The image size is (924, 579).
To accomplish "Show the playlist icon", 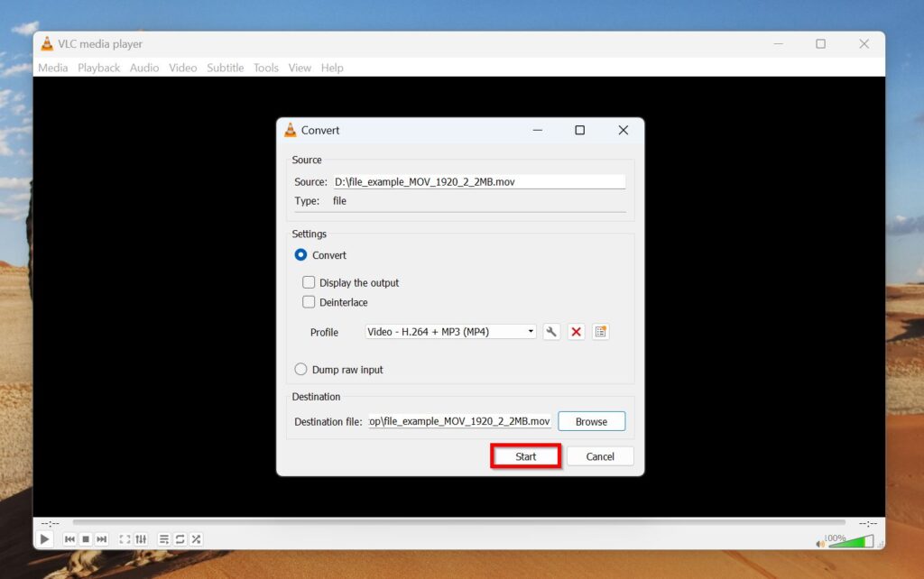I will coord(163,538).
